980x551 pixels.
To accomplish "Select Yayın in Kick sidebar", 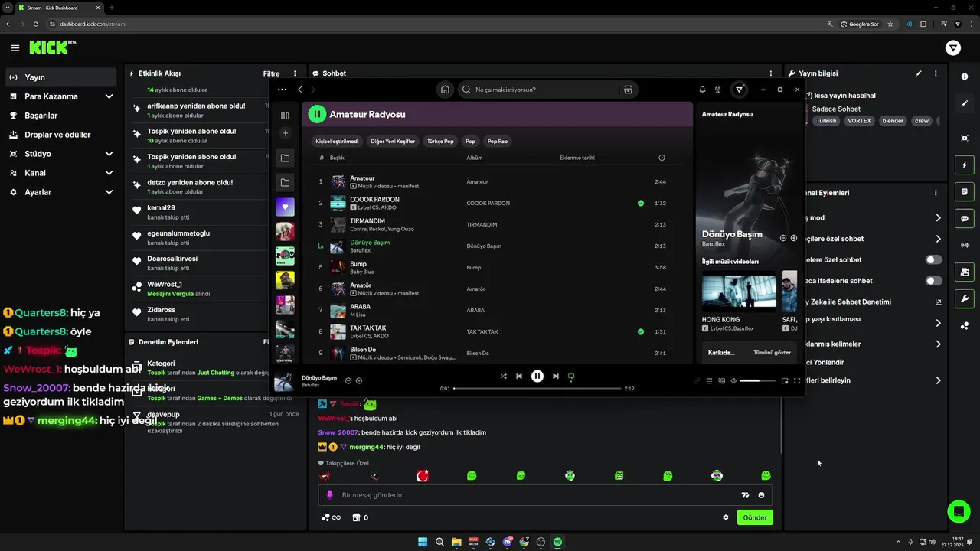I will [x=60, y=77].
